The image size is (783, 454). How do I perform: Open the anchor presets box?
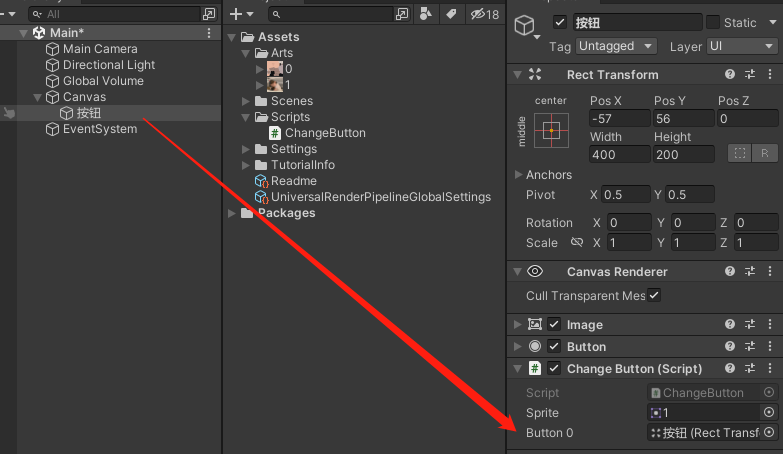[x=551, y=130]
